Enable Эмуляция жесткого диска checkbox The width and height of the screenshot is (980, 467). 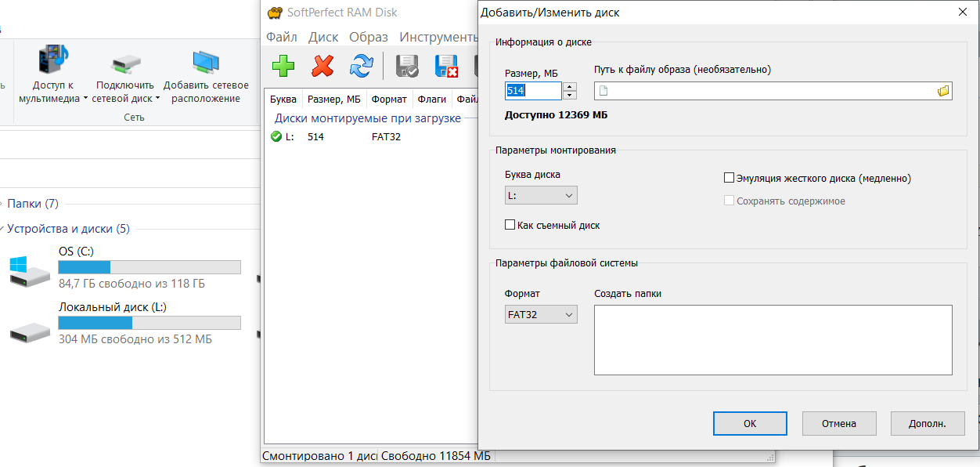[730, 178]
